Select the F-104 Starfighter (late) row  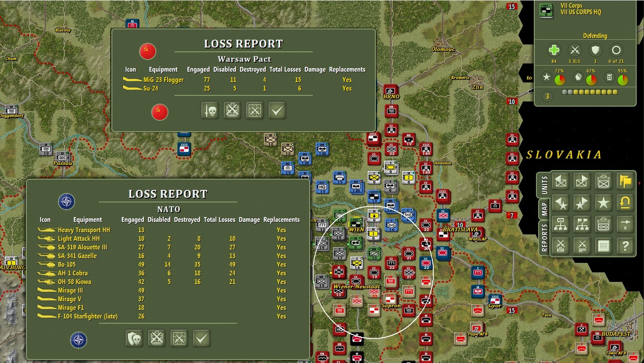point(168,316)
